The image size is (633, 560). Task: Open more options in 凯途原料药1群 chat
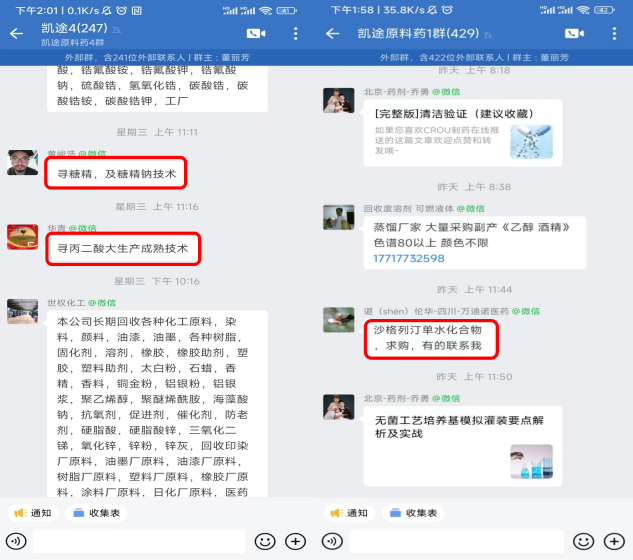[614, 34]
